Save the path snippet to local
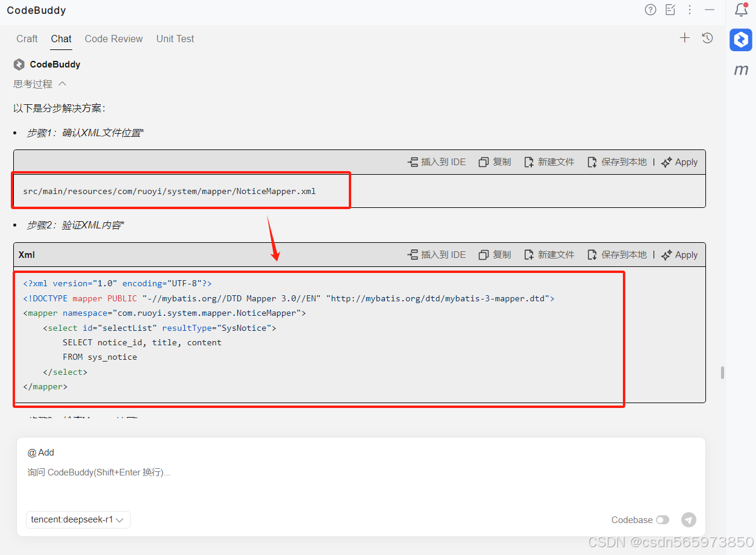The height and width of the screenshot is (555, 756). point(617,162)
